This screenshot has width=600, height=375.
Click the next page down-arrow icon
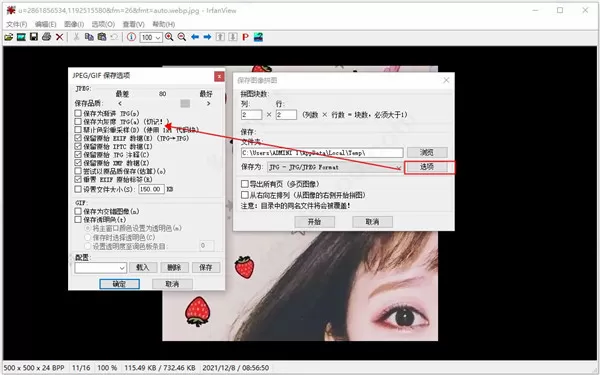tap(233, 37)
